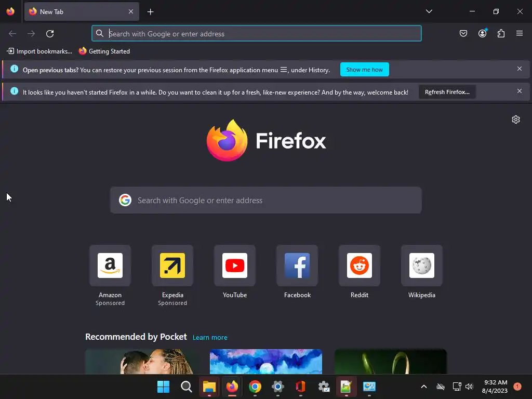The width and height of the screenshot is (532, 399).
Task: Click the Firefox View icon left of the tabs
Action: pos(10,11)
